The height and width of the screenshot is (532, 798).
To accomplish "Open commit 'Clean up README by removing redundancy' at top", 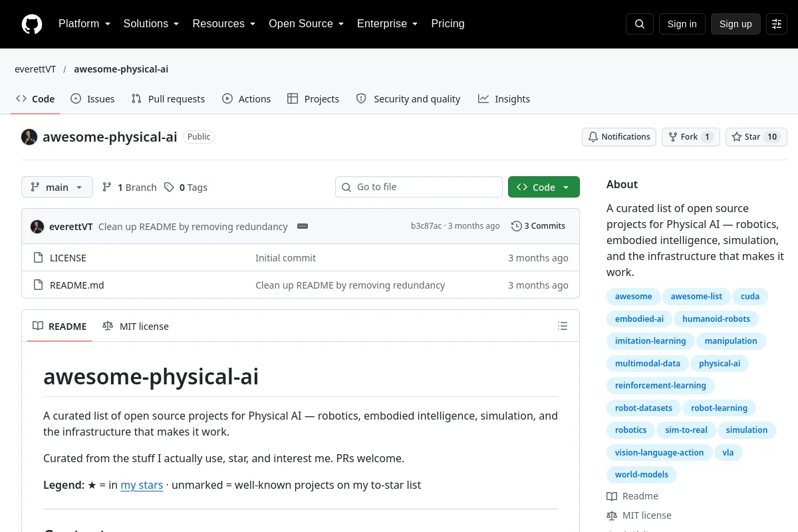I will point(193,227).
